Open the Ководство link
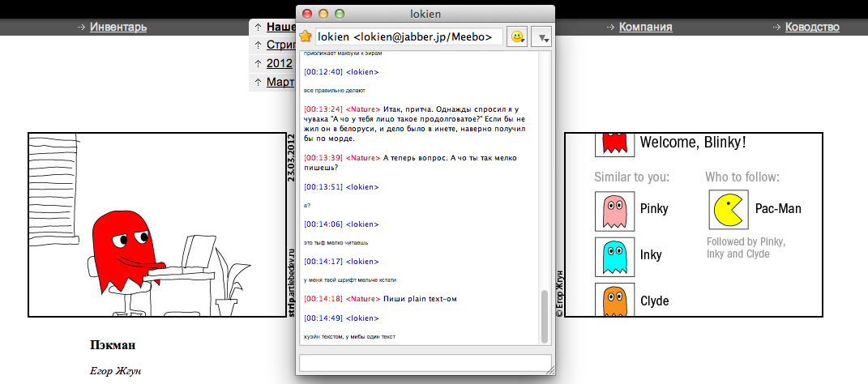The width and height of the screenshot is (868, 384). pos(812,27)
